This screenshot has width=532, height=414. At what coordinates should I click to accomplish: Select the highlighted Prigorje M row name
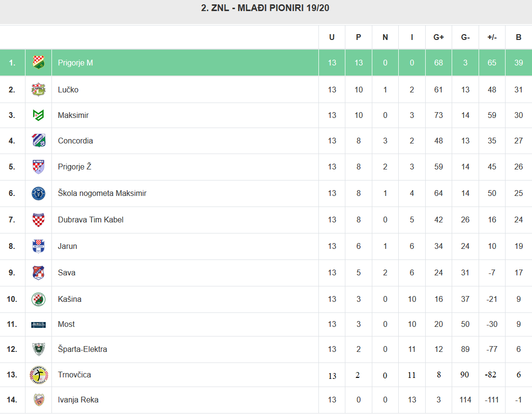click(76, 63)
